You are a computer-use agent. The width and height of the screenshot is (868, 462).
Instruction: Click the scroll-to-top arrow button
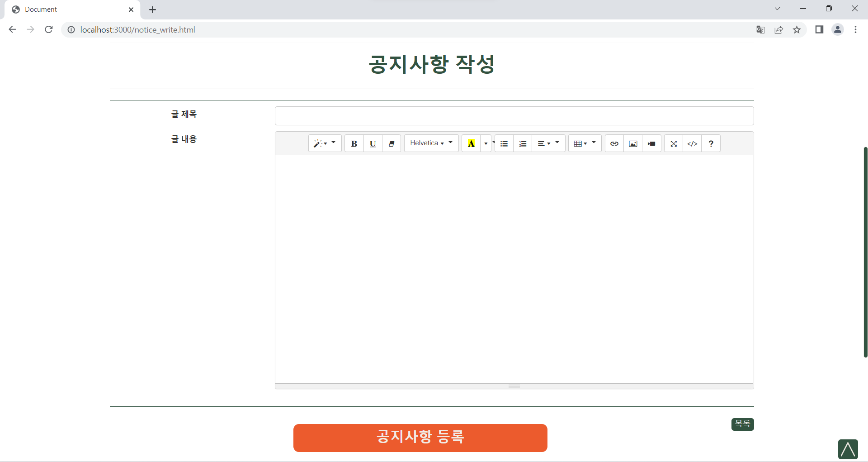[848, 449]
